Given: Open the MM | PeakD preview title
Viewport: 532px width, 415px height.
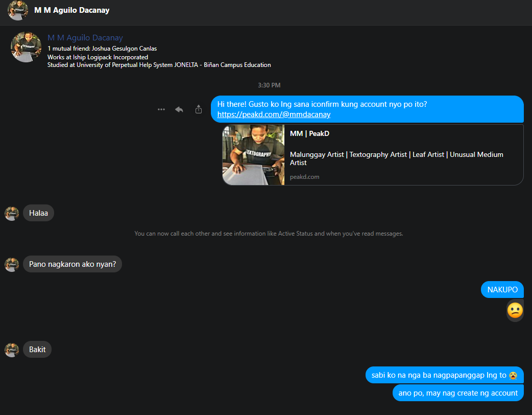Looking at the screenshot, I should coord(309,134).
